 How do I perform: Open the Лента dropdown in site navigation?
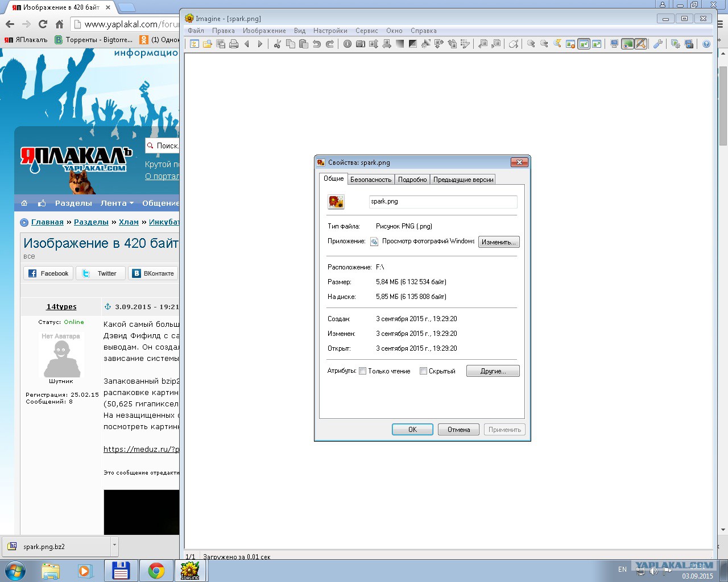(x=117, y=203)
